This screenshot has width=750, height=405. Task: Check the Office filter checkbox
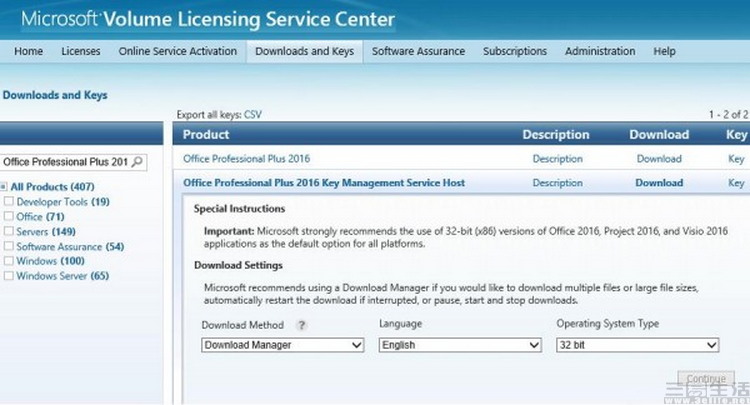9,216
